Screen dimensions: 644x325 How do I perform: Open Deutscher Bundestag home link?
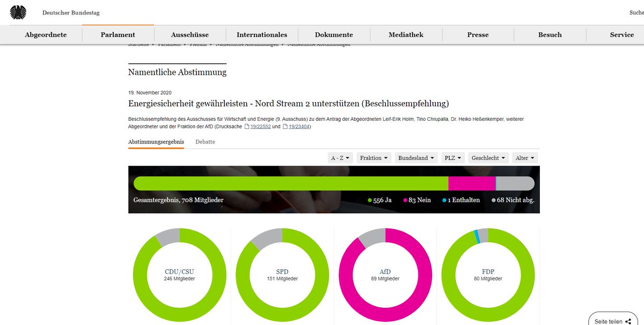pyautogui.click(x=71, y=12)
